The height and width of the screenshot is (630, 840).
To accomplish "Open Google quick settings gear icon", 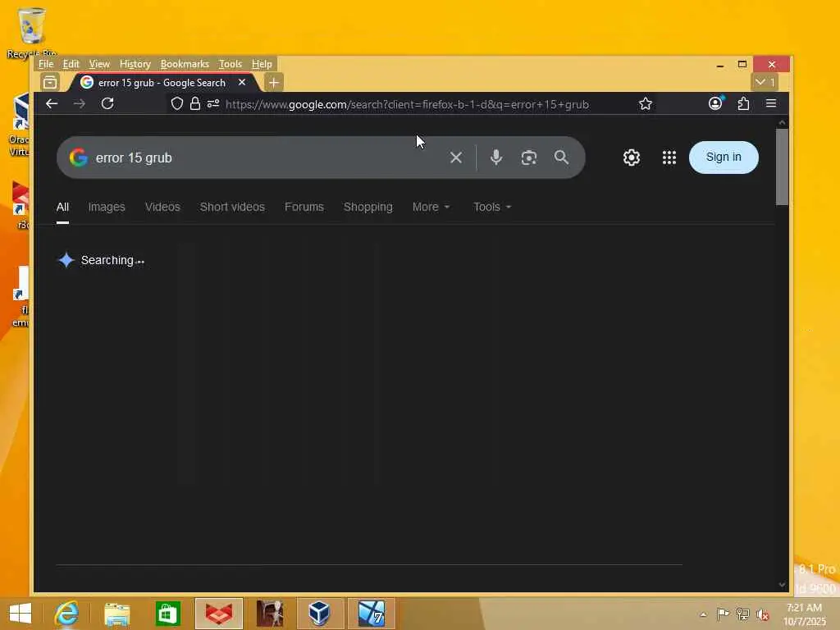I will click(x=632, y=157).
